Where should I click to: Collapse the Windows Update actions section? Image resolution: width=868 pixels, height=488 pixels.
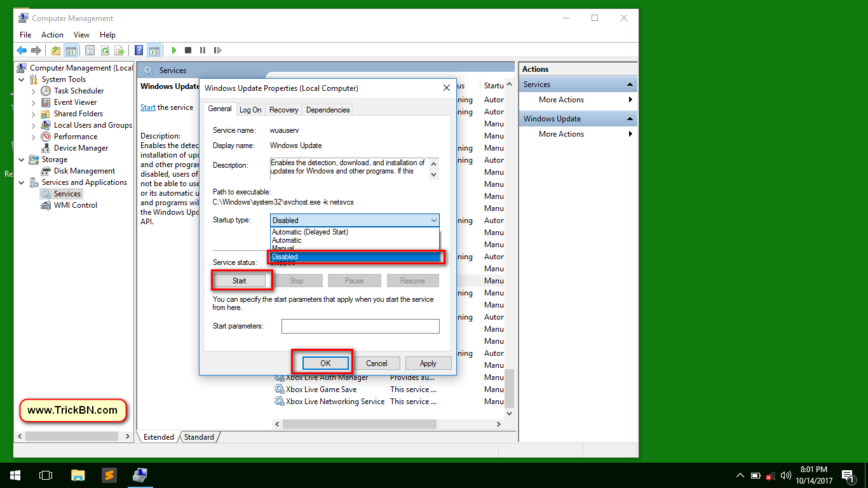point(630,119)
